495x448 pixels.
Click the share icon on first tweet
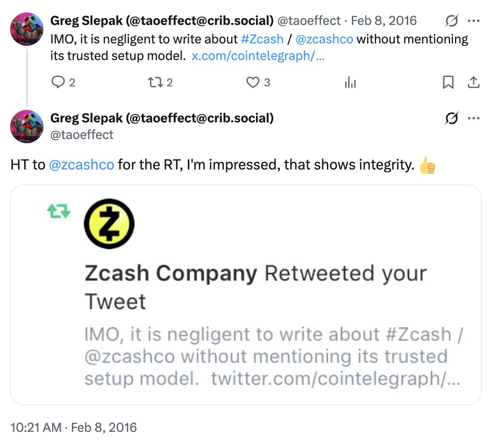pyautogui.click(x=473, y=83)
